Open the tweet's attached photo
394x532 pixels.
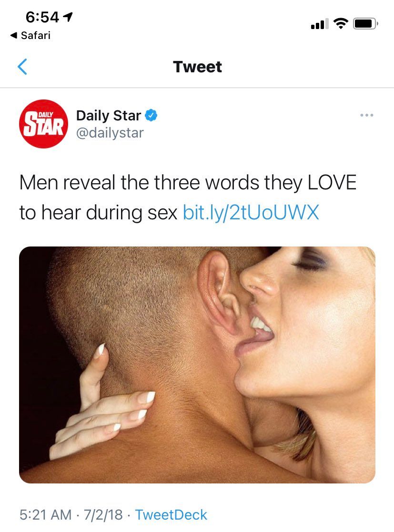197,365
